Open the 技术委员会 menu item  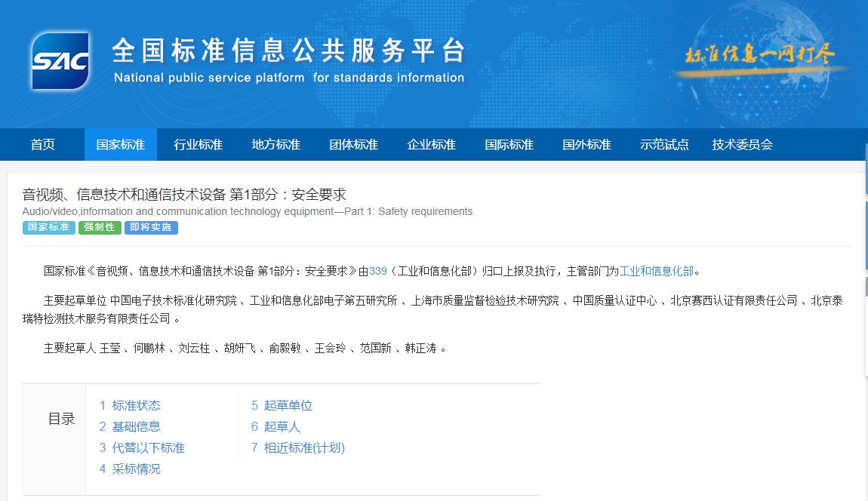[742, 145]
